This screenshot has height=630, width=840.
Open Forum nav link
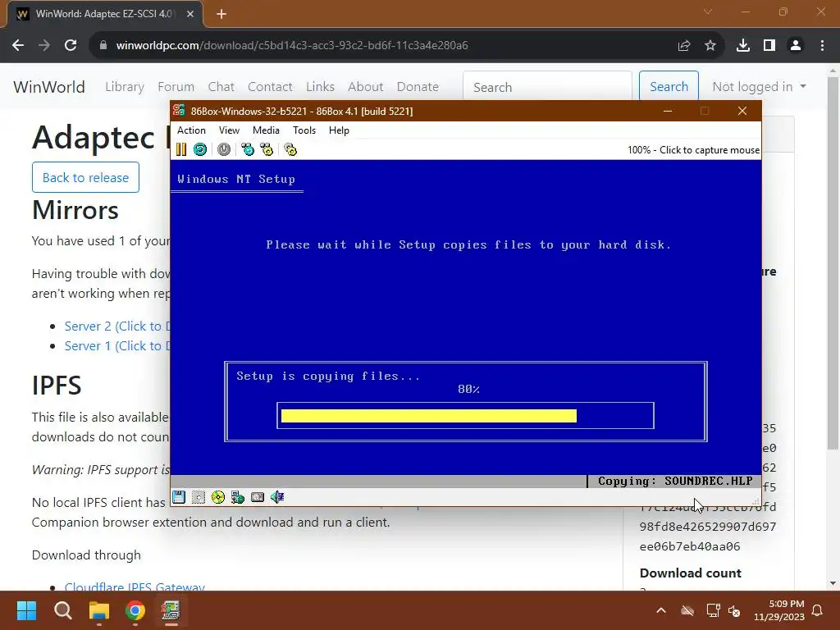[x=176, y=87]
